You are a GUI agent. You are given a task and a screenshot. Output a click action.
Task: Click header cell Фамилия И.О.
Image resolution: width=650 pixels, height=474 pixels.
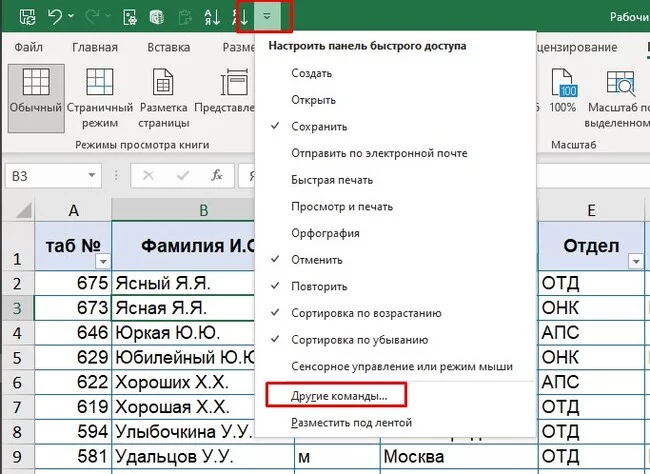coord(183,246)
